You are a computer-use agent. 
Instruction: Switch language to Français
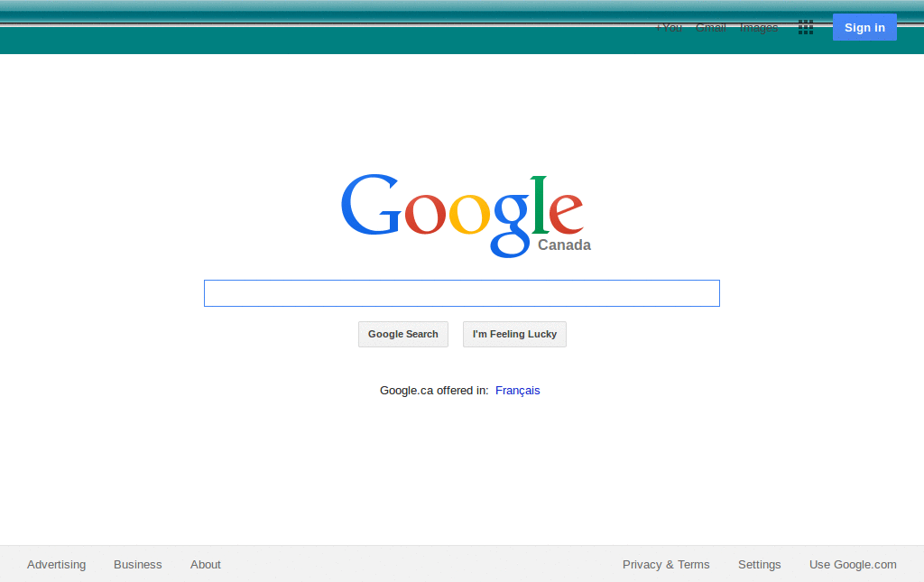pyautogui.click(x=517, y=391)
